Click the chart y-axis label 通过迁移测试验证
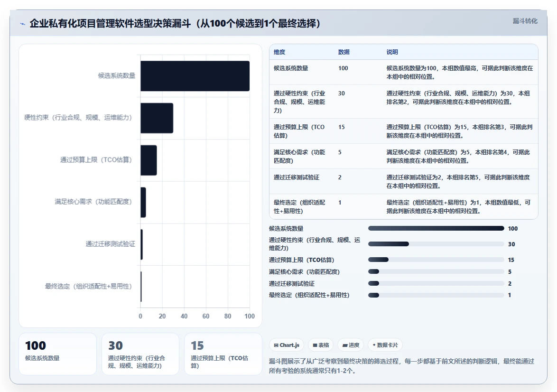Viewport: 557px width, 392px height. 111,244
